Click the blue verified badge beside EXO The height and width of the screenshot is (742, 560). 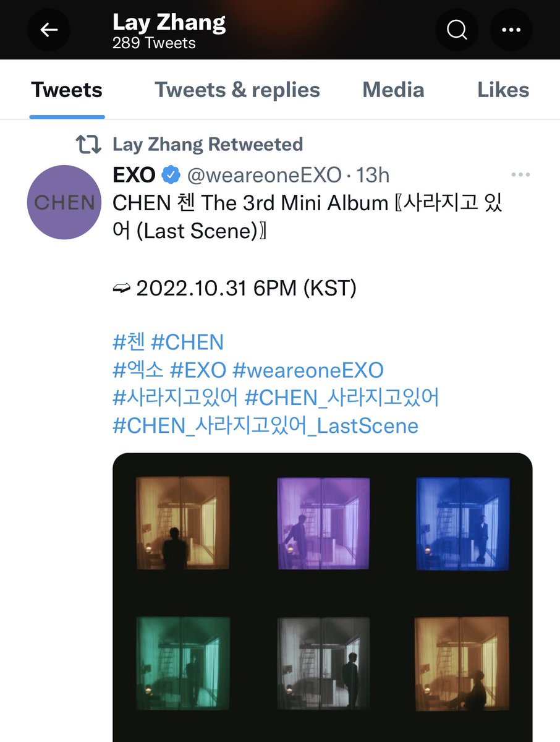click(170, 176)
